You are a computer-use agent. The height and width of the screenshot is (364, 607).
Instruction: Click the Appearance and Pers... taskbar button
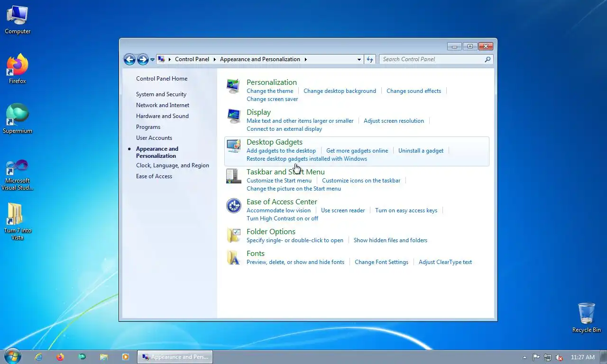coord(175,357)
